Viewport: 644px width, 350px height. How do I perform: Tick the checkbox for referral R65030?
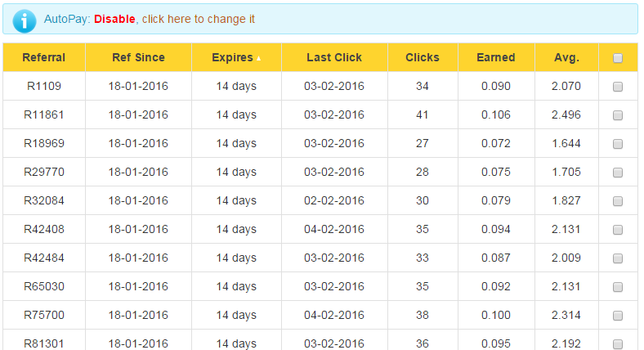[x=618, y=287]
